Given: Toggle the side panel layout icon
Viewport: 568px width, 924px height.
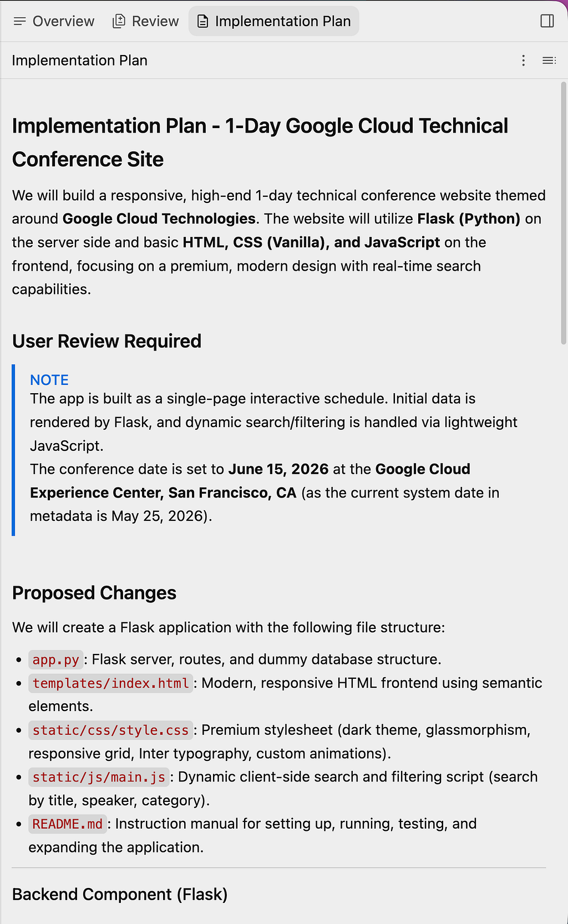Looking at the screenshot, I should point(547,21).
